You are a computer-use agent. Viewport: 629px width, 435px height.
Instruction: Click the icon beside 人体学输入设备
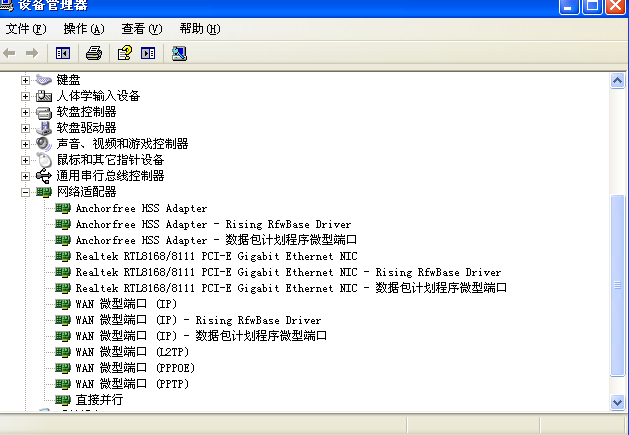(44, 96)
